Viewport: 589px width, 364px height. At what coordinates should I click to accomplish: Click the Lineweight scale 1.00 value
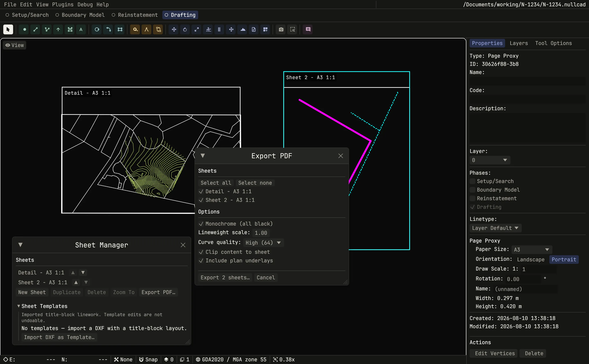click(261, 233)
